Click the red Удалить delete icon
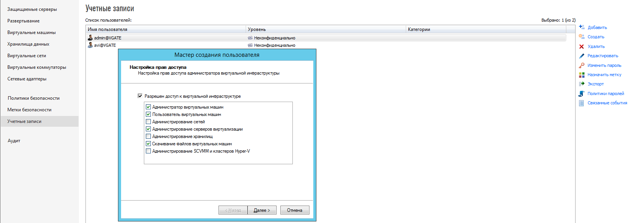Viewport: 644px width, 223px height. tap(581, 46)
